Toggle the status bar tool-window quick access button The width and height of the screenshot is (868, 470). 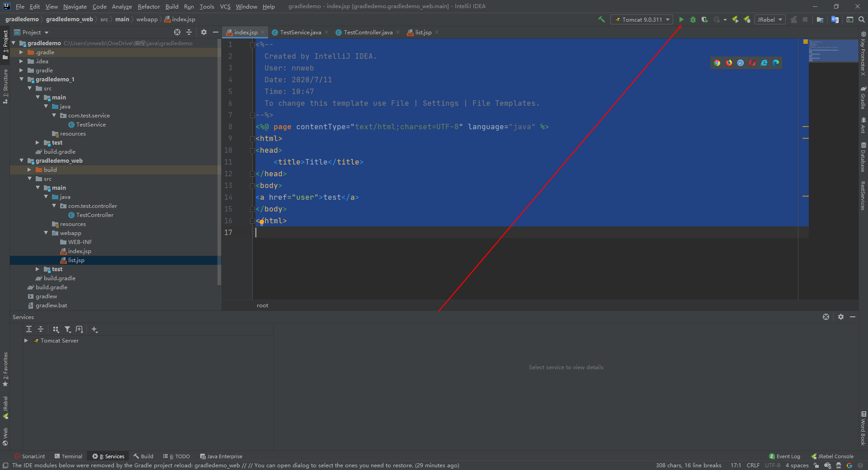(5, 465)
